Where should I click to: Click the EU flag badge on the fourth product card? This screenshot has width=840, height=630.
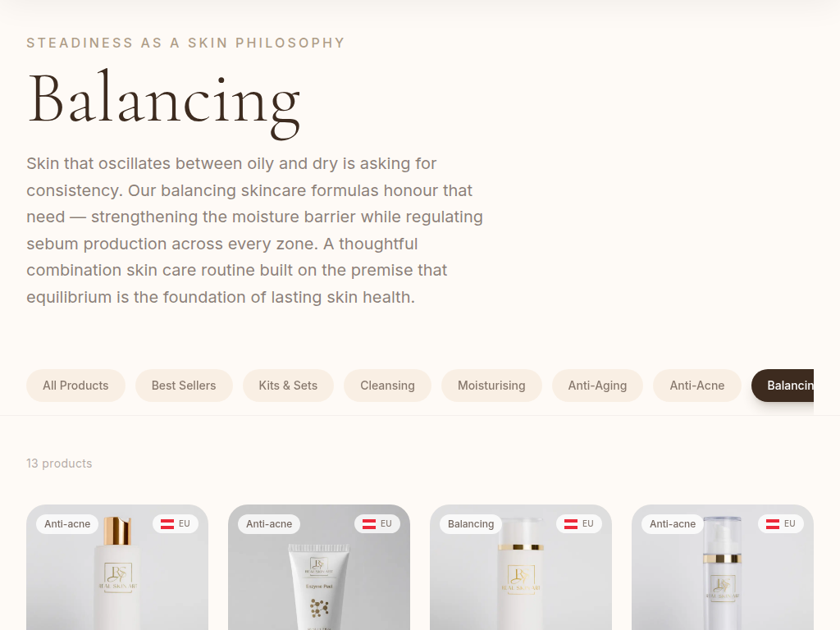tap(781, 523)
